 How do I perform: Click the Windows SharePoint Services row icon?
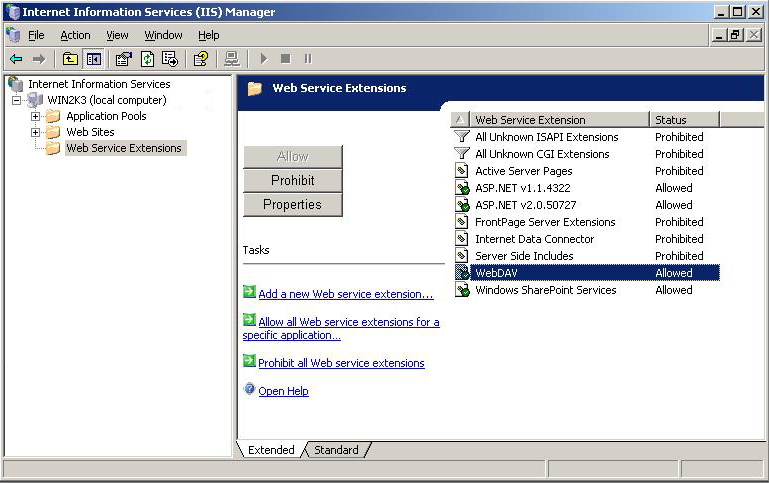pyautogui.click(x=462, y=290)
